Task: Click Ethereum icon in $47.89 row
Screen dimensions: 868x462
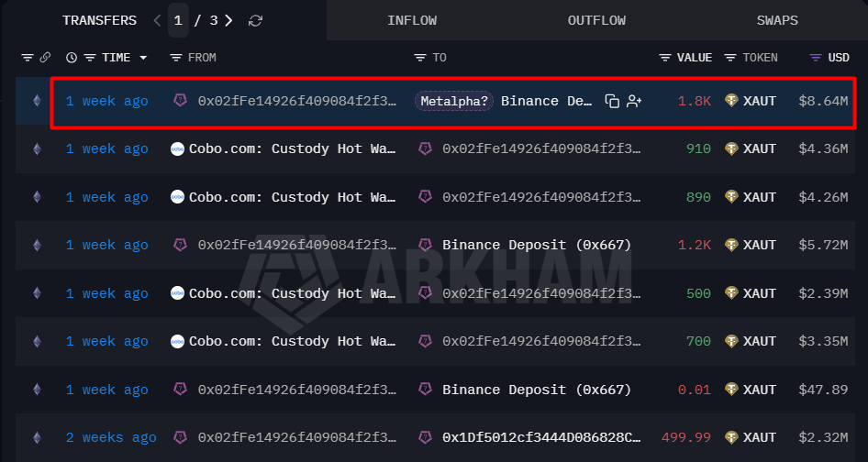Action: click(x=37, y=390)
